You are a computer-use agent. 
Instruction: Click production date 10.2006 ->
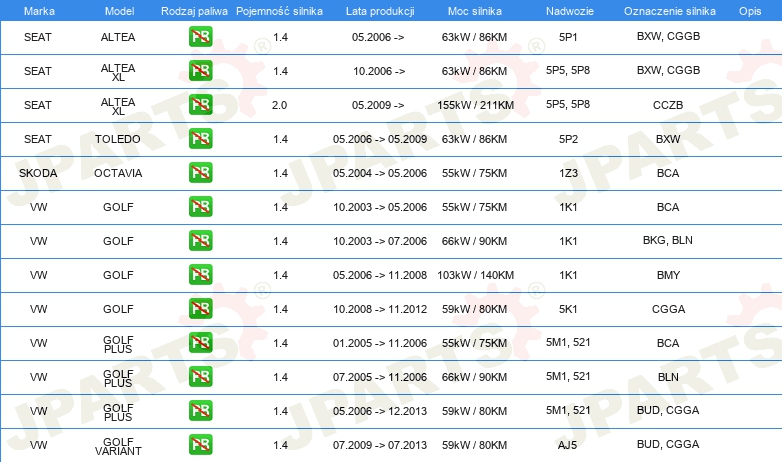point(379,71)
